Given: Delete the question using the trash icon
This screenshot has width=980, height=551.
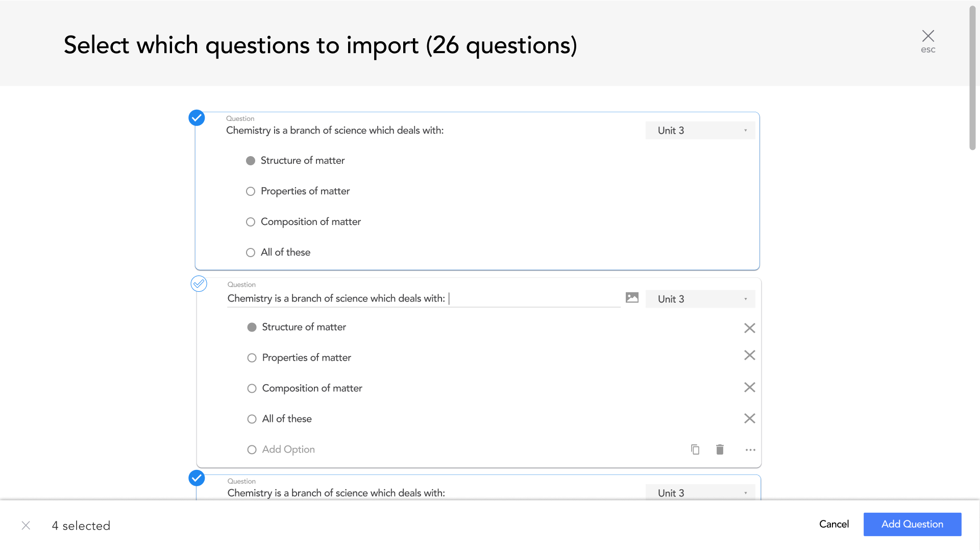Looking at the screenshot, I should (720, 449).
